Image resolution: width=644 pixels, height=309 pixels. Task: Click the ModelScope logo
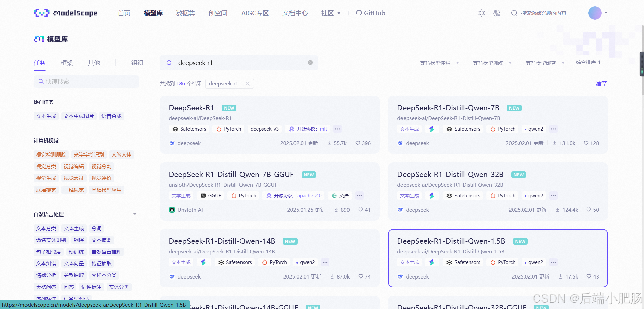tap(65, 13)
